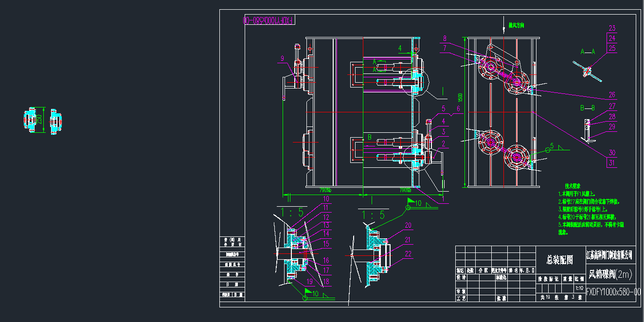Click the FXDFY1000x580-00 drawing number in title block
This screenshot has height=322, width=644.
(x=613, y=292)
